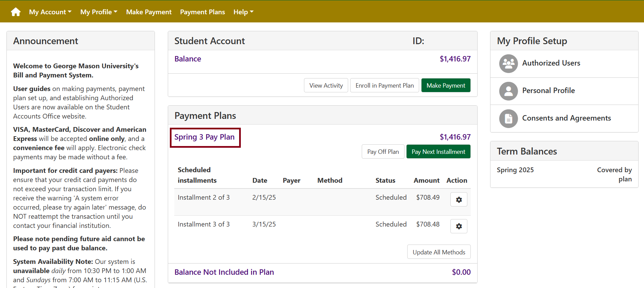Open gear action for Installment 2 of 3

[459, 200]
